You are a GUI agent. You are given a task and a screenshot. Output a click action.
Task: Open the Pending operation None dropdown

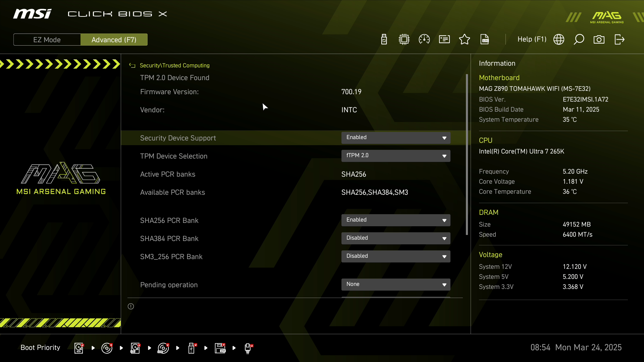(x=396, y=285)
